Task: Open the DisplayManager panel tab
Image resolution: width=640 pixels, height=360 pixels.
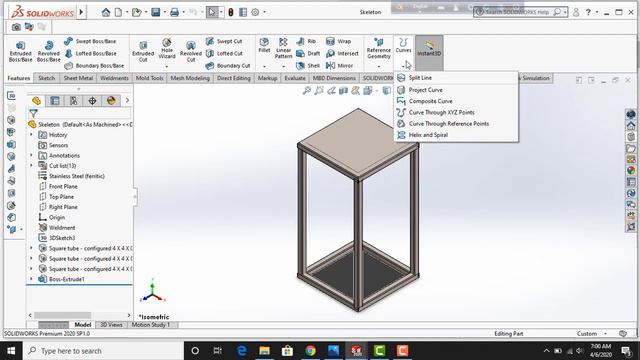Action: click(111, 101)
